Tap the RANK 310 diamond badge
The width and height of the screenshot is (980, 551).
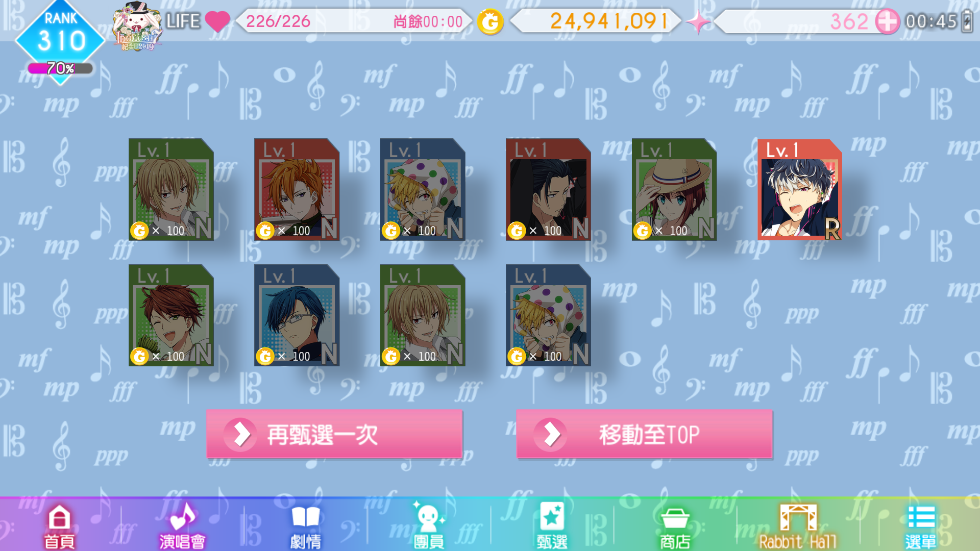[x=60, y=36]
